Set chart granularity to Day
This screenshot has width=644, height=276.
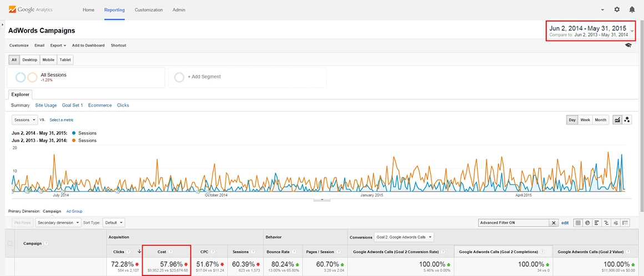point(572,120)
